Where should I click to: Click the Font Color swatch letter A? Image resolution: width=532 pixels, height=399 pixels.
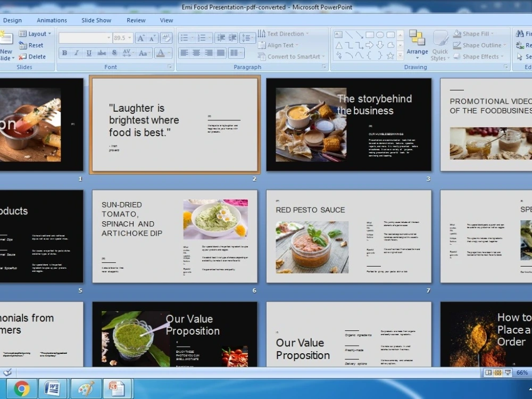tap(161, 53)
